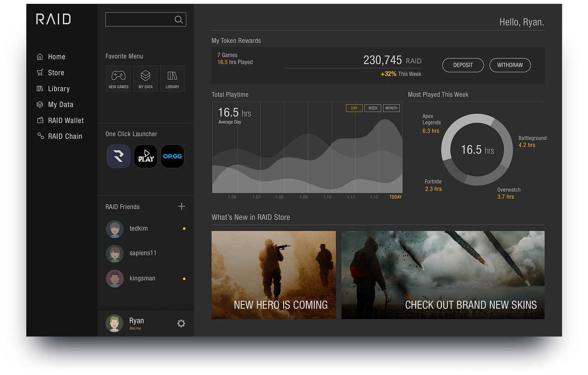Open My Data favorite tile
The width and height of the screenshot is (588, 375).
point(145,78)
